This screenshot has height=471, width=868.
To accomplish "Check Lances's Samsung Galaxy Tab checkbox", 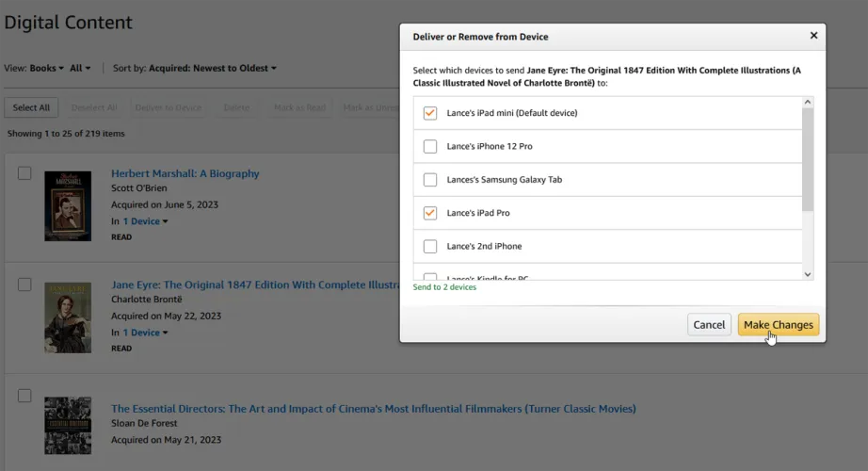I will pyautogui.click(x=430, y=180).
